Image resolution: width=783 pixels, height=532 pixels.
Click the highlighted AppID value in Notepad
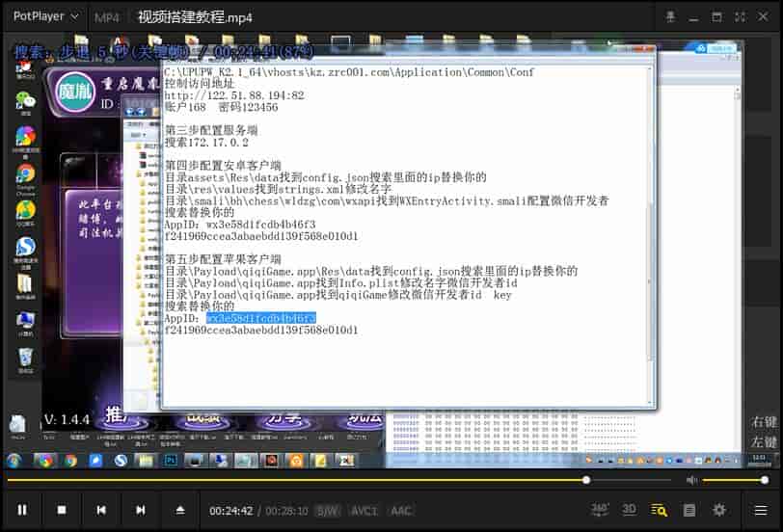point(260,318)
